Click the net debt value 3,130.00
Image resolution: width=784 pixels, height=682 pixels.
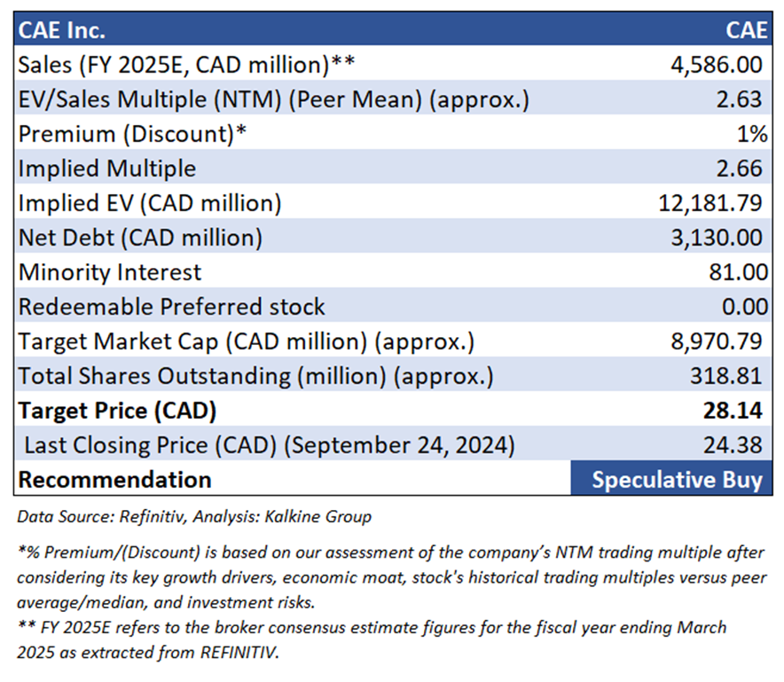click(716, 238)
